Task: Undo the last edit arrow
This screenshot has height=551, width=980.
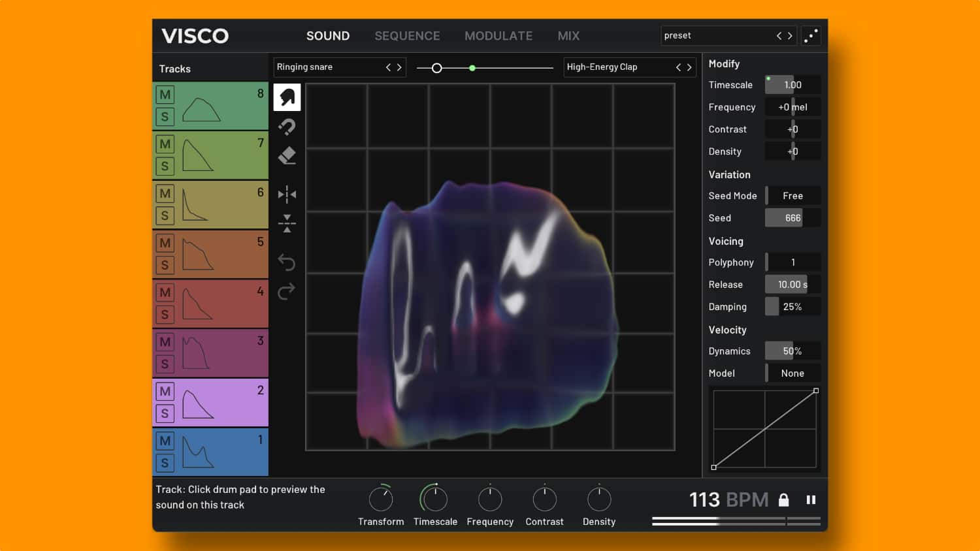Action: 287,262
